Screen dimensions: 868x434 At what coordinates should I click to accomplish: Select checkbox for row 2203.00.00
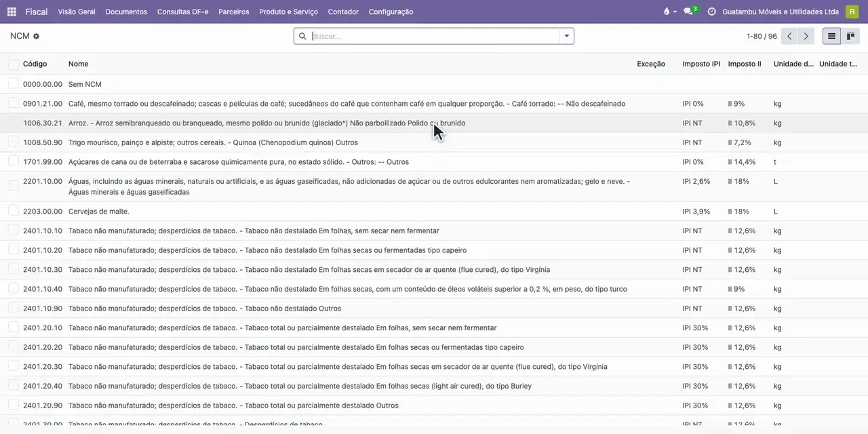14,211
